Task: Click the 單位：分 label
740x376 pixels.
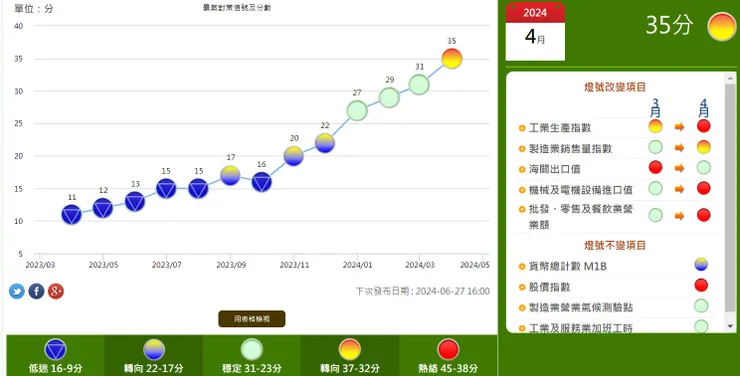Action: pyautogui.click(x=34, y=8)
